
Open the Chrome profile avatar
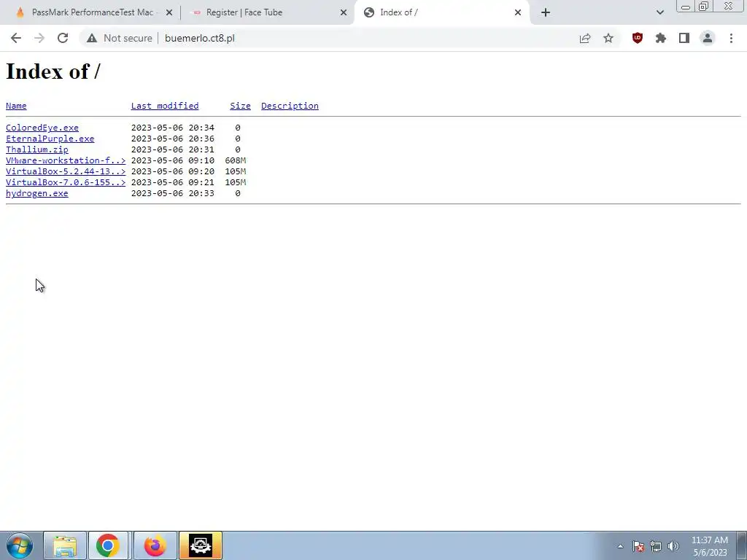(x=708, y=38)
